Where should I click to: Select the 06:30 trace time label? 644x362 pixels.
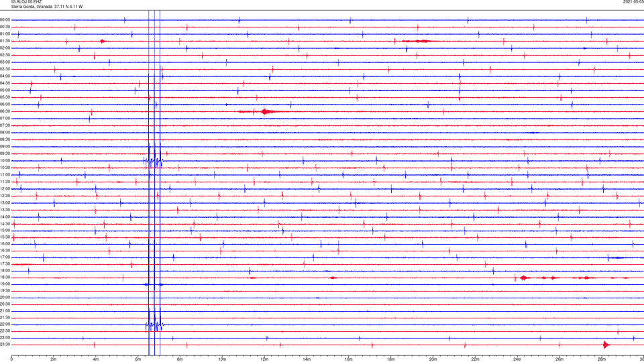pos(5,112)
